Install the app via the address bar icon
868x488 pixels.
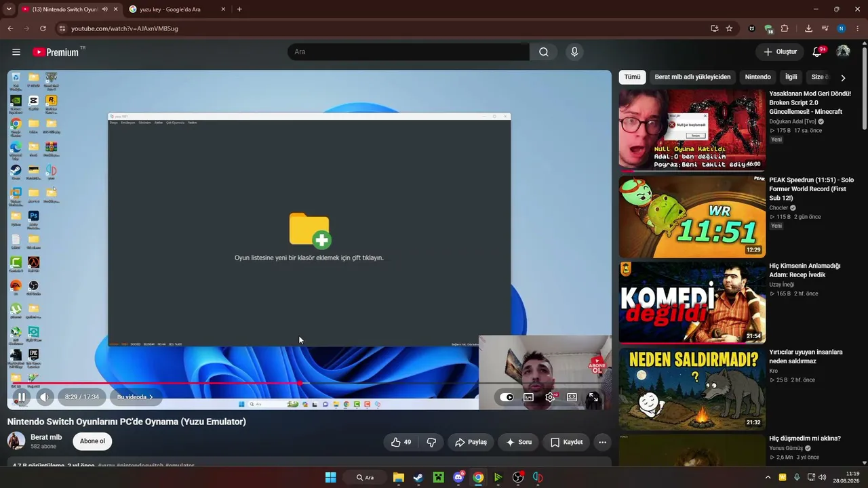coord(715,28)
